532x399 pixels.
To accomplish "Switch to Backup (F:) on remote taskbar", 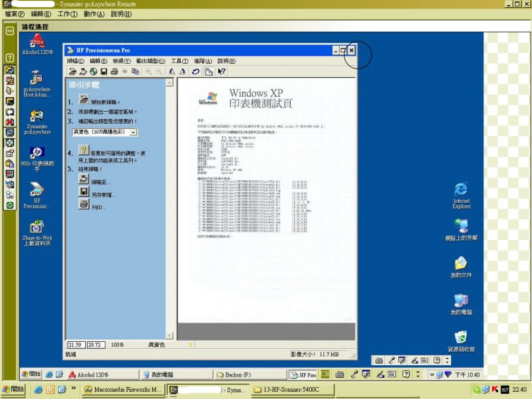I will [250, 374].
